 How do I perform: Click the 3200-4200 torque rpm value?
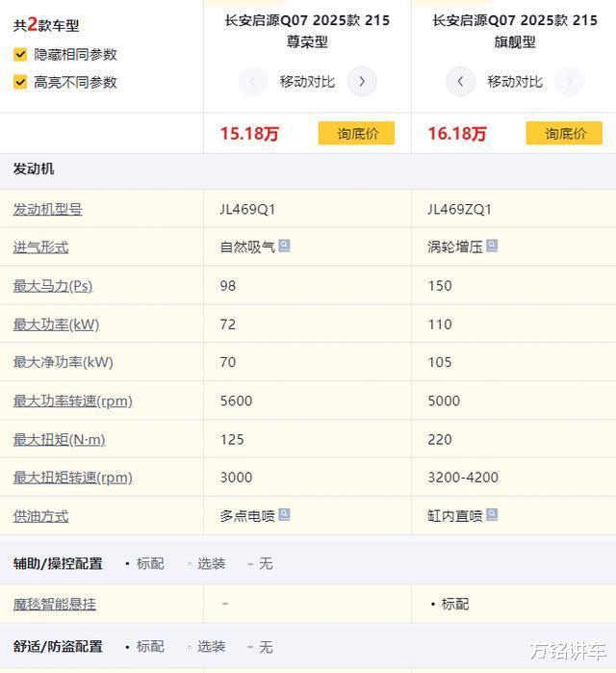point(463,478)
